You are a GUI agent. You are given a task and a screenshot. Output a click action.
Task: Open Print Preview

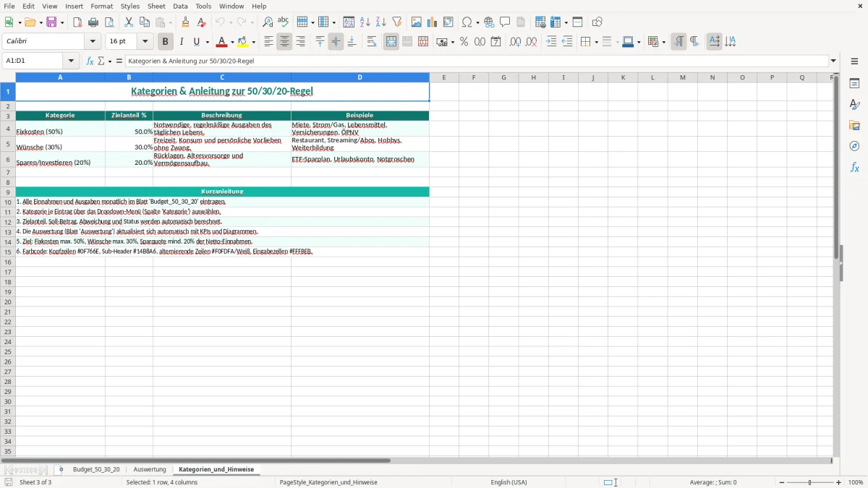pyautogui.click(x=109, y=22)
